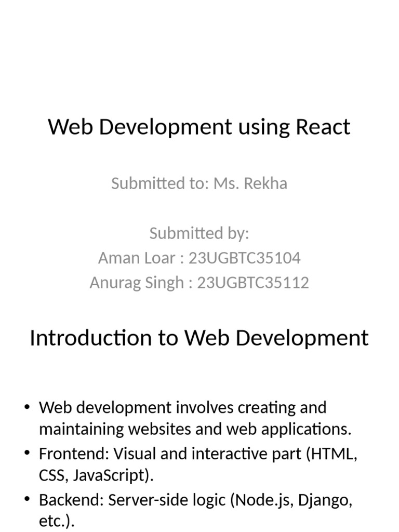Click heading 'Introduction to Web Development'
Image resolution: width=399 pixels, height=532 pixels.
[199, 338]
